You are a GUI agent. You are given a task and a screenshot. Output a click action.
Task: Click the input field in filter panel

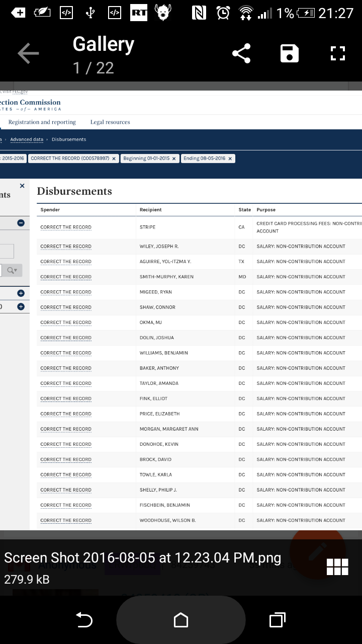click(x=7, y=251)
